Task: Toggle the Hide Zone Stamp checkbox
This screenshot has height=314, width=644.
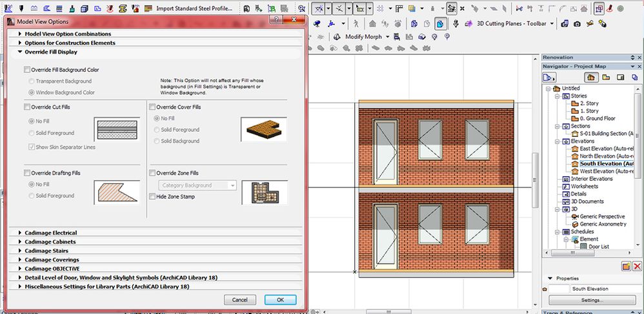Action: (x=152, y=196)
